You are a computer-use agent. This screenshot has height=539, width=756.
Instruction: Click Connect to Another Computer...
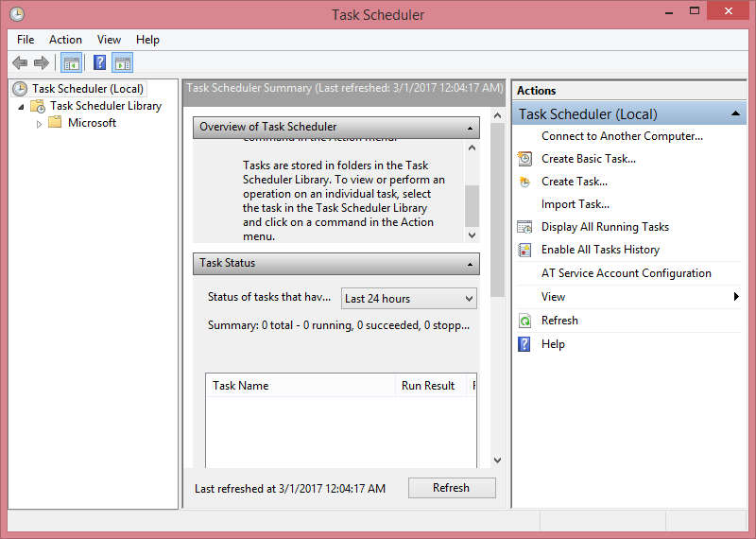pos(622,136)
